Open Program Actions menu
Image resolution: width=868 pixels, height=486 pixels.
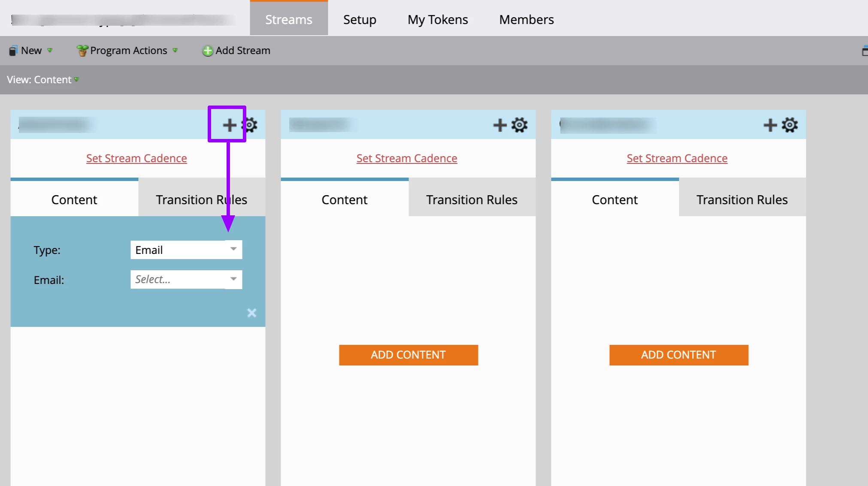[x=128, y=51]
